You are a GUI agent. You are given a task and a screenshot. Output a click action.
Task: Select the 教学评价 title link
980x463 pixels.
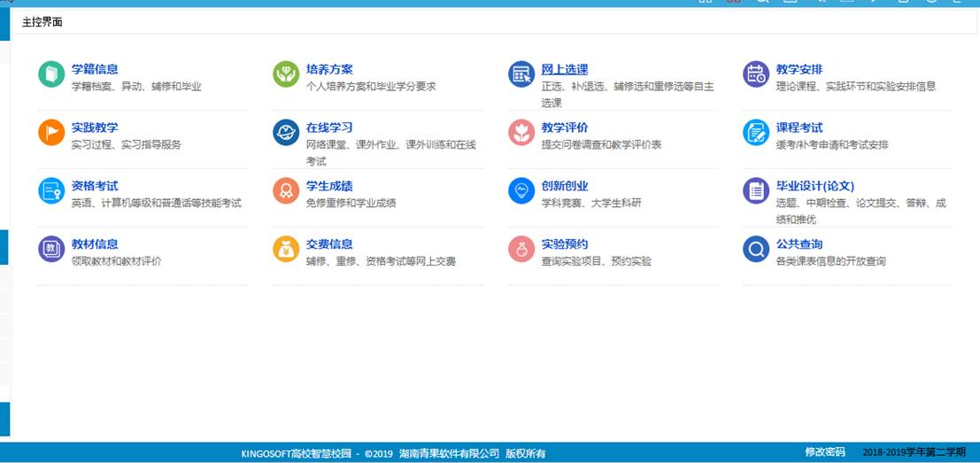[x=565, y=127]
